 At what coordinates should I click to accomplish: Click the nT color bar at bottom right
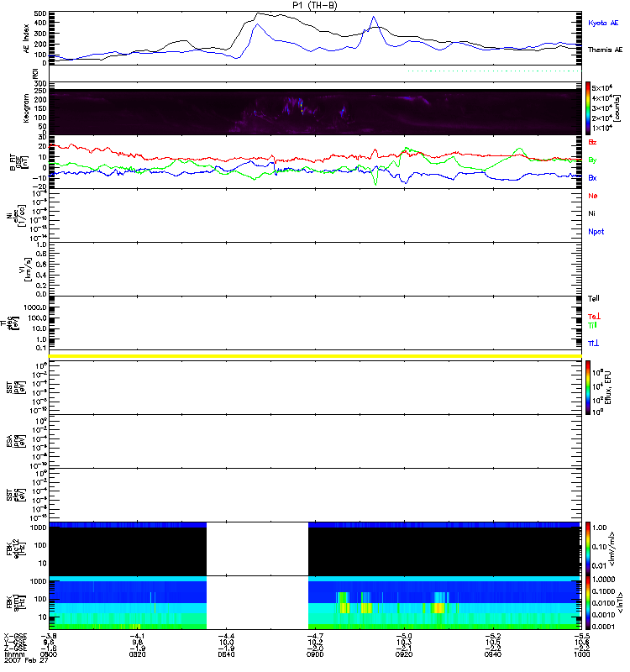point(588,602)
